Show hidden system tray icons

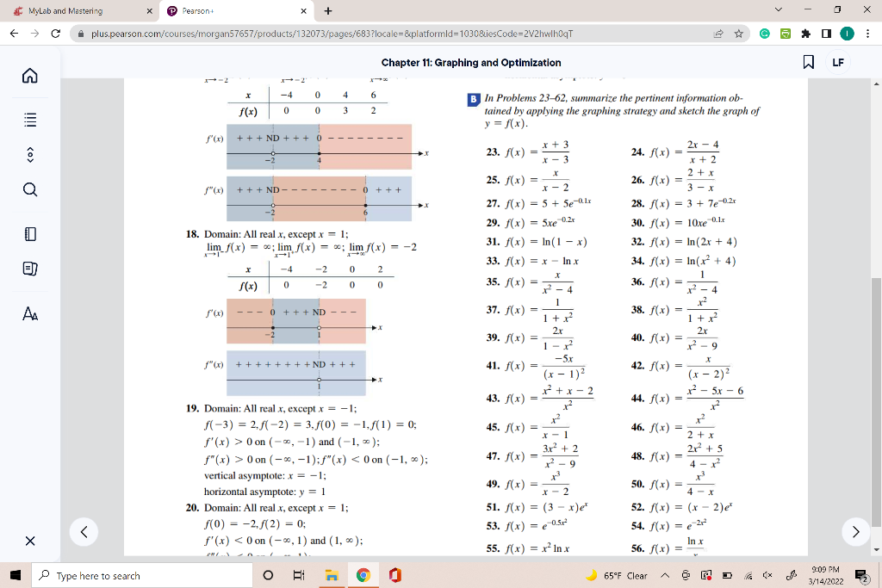point(665,576)
